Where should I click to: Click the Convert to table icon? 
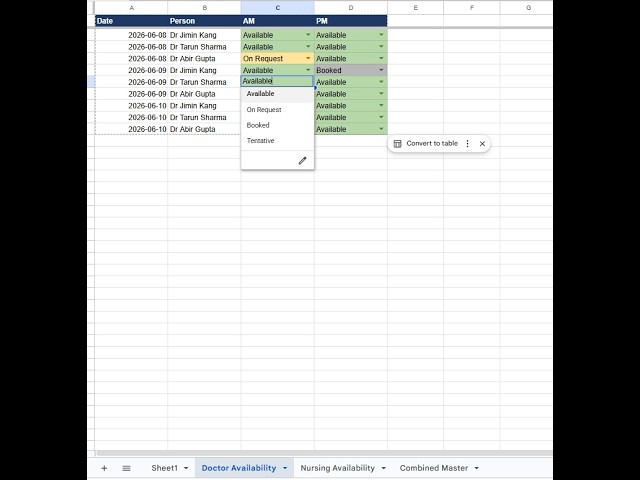coord(397,144)
